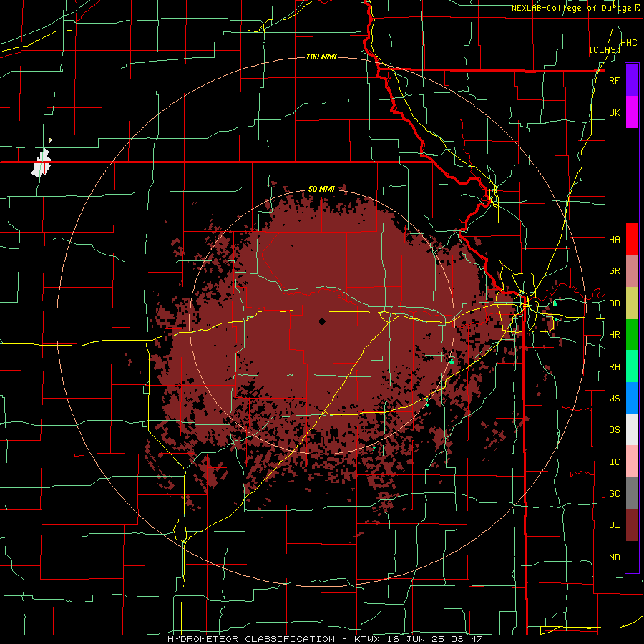
Task: Click the RF legend label
Action: pos(614,80)
